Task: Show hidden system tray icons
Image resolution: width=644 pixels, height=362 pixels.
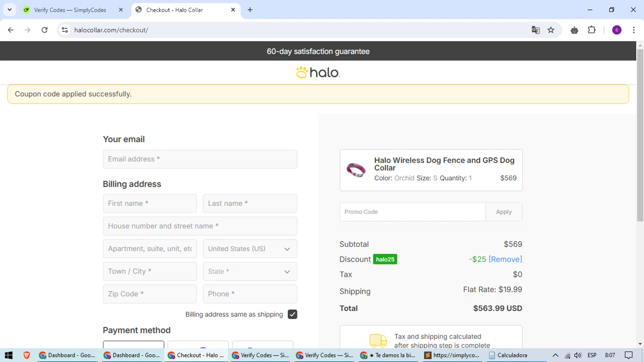Action: point(555,355)
